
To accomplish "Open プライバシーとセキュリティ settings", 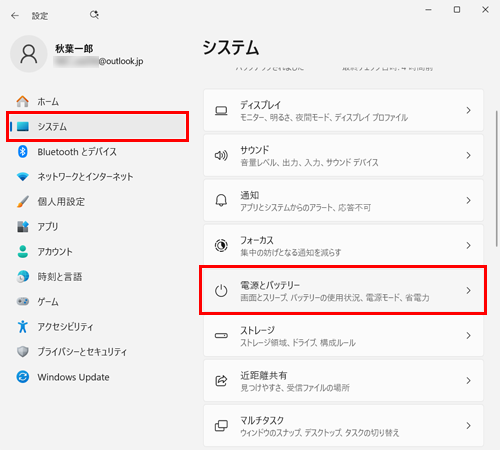I will pyautogui.click(x=97, y=351).
